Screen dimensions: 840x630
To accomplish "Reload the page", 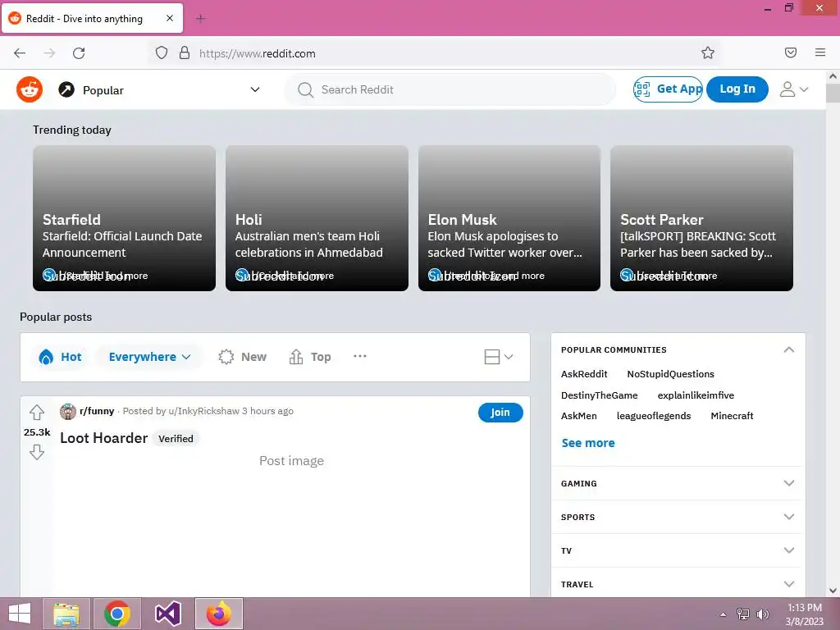I will click(x=79, y=53).
